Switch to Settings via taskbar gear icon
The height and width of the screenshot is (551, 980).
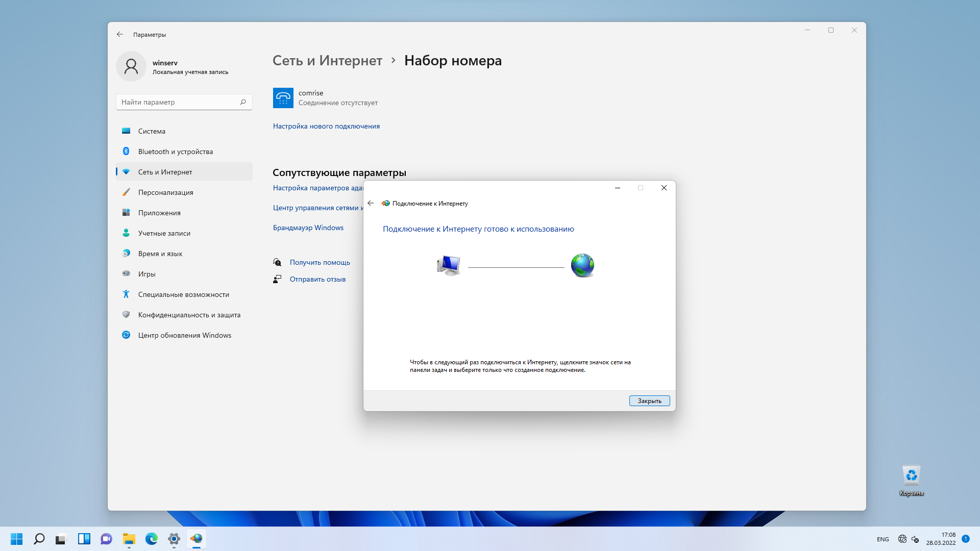coord(174,539)
